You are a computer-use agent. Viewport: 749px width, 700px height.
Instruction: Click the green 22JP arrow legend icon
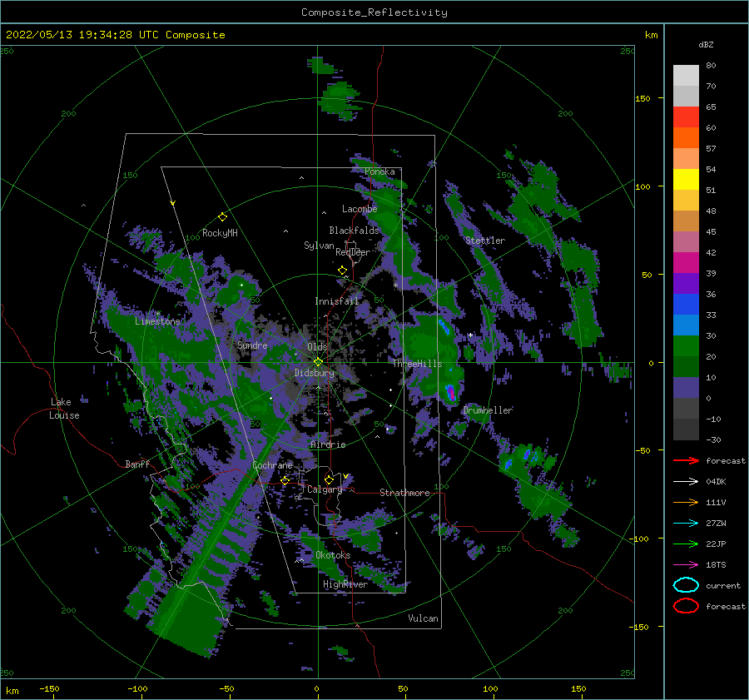[x=686, y=544]
